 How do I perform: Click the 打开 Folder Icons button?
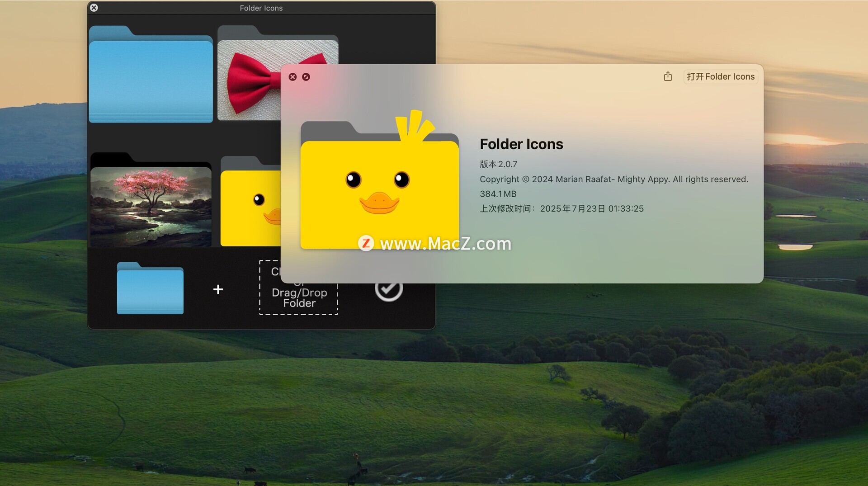721,77
